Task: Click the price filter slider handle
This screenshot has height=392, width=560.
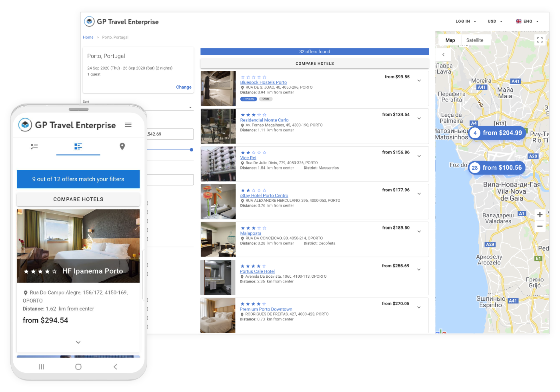Action: point(192,150)
